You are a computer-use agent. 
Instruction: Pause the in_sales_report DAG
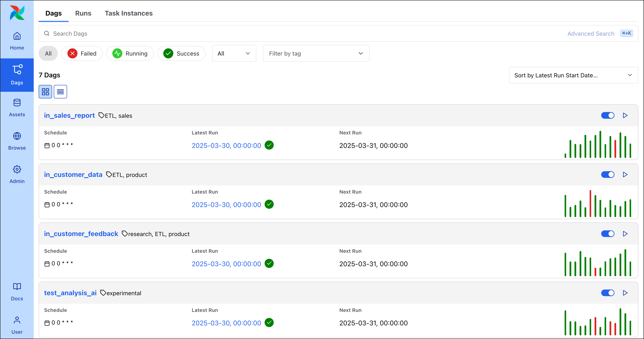point(608,115)
